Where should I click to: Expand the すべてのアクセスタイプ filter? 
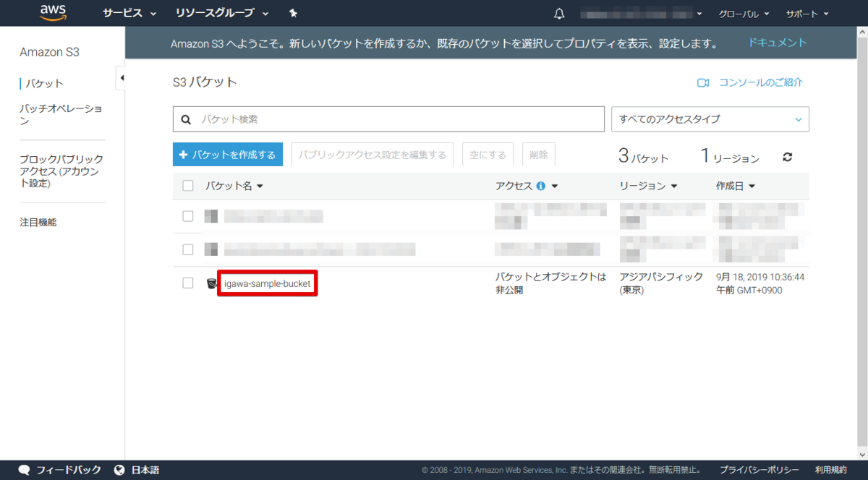point(710,119)
